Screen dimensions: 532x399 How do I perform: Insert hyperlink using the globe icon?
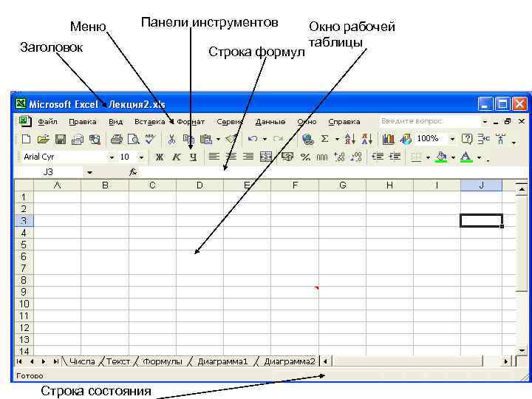(x=307, y=140)
